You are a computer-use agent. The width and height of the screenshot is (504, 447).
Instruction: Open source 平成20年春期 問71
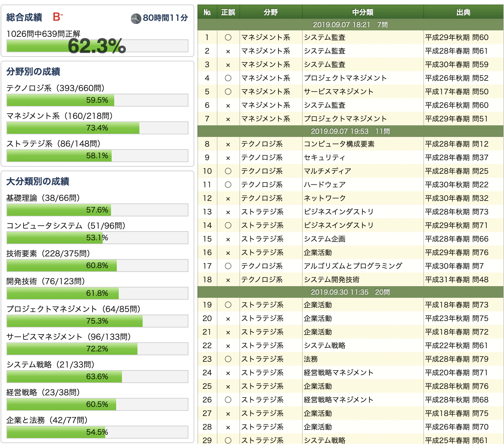point(457,373)
